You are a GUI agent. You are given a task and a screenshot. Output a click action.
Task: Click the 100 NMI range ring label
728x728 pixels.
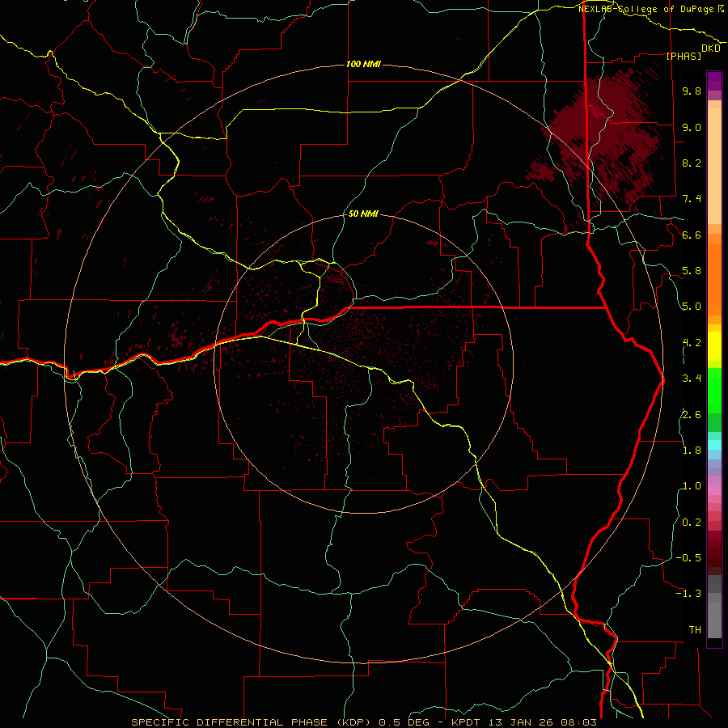click(x=363, y=64)
